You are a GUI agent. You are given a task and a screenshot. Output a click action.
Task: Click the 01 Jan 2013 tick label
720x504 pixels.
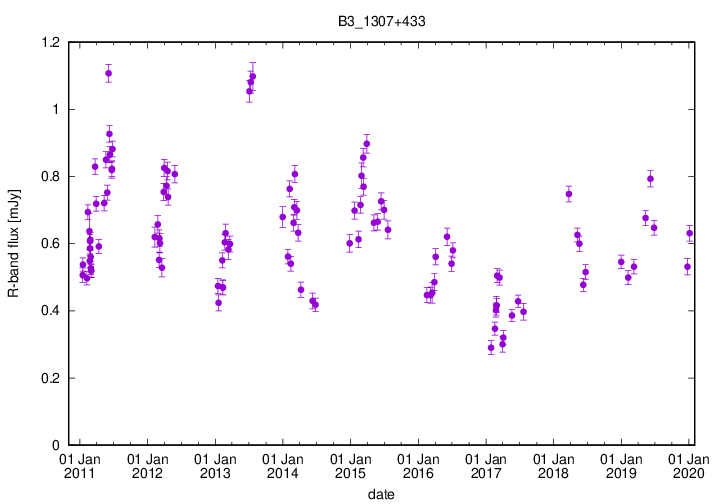tap(215, 466)
